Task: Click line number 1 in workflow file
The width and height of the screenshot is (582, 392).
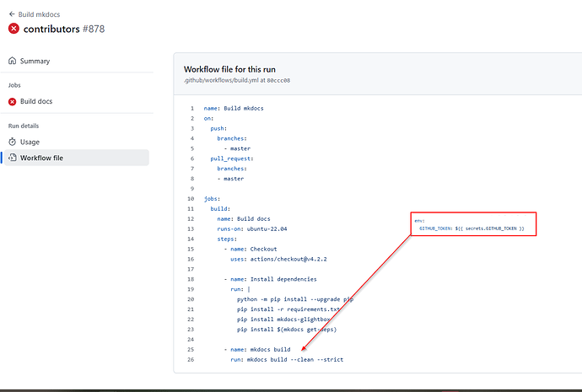Action: click(192, 108)
